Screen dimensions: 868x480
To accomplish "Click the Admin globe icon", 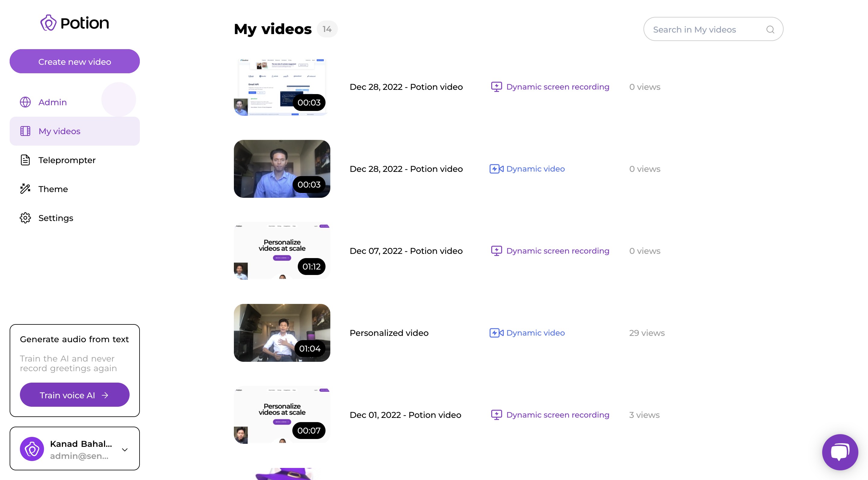I will pos(25,102).
